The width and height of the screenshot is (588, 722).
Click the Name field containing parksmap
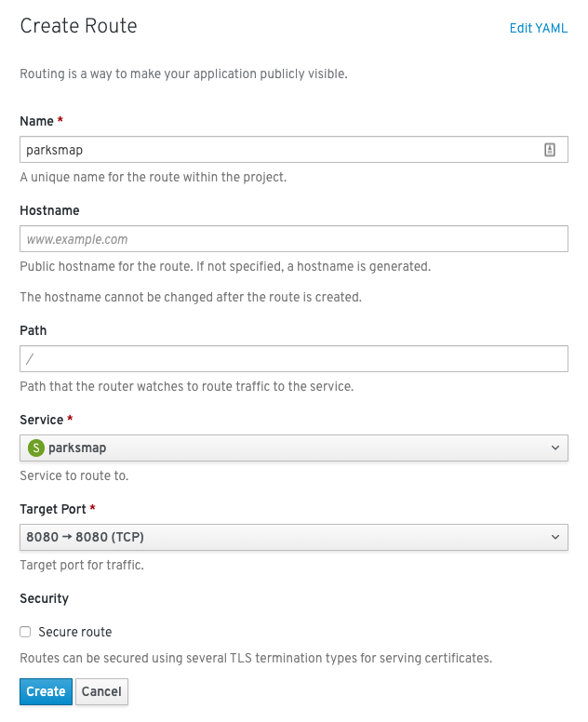279,150
